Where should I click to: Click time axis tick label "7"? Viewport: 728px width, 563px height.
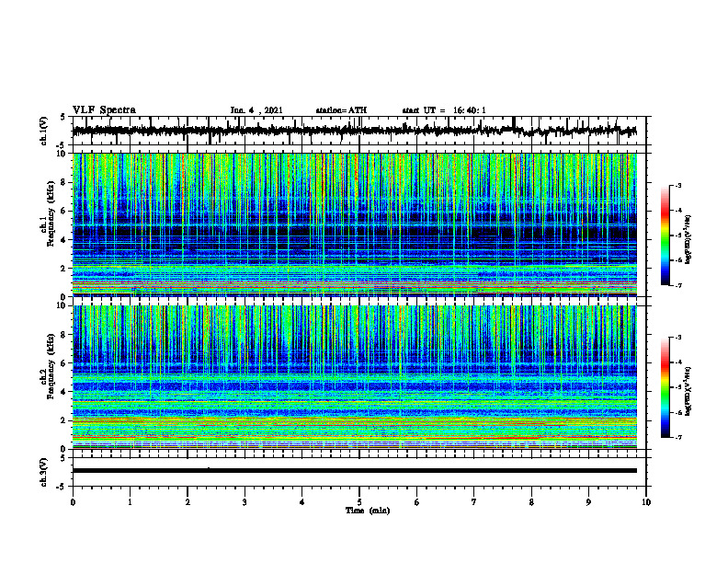click(474, 502)
